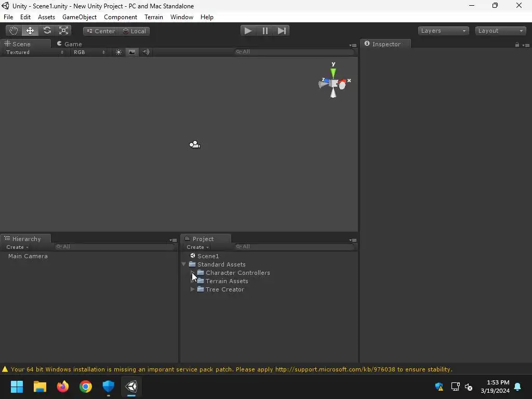Screen dimensions: 532x399
Task: Click the Y axis cone of gizmo
Action: point(333,73)
